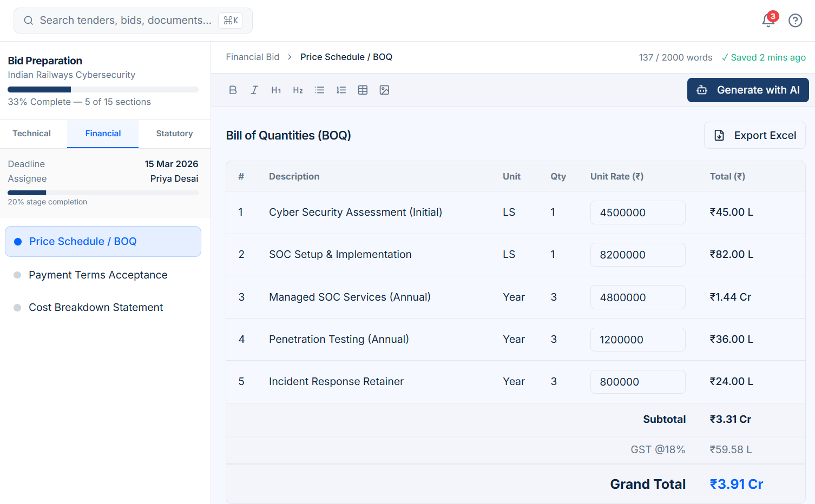Click 'Managed SOC Services (Annual)' description

pyautogui.click(x=350, y=297)
